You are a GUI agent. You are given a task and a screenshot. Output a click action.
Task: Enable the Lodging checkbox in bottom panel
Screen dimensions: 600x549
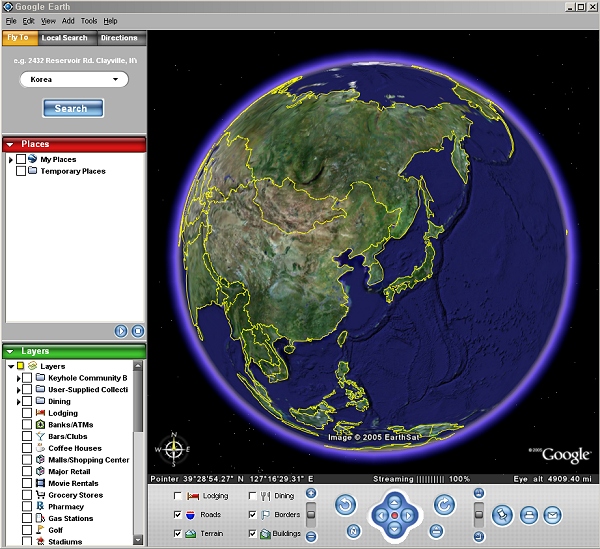coord(178,496)
